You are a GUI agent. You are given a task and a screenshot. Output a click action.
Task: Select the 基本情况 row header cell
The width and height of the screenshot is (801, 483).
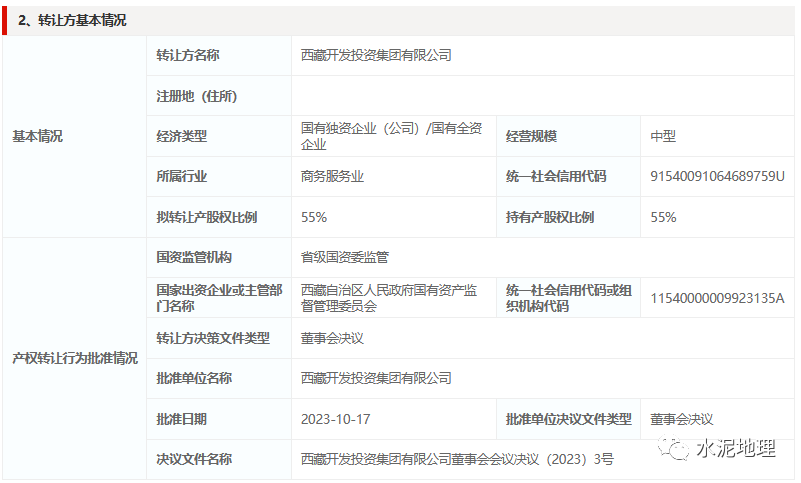click(x=74, y=136)
